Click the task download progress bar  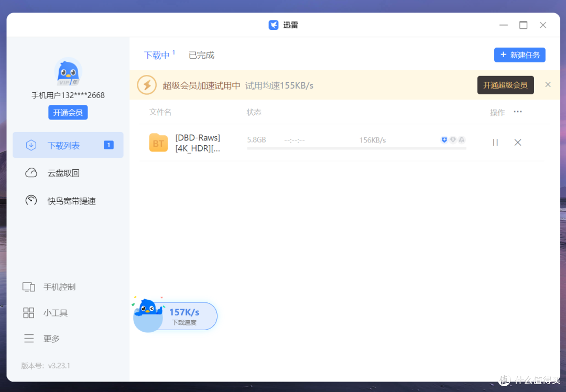(x=357, y=148)
